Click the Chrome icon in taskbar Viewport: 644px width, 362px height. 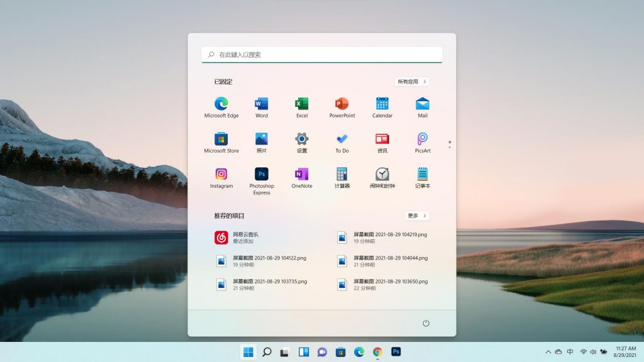click(377, 352)
